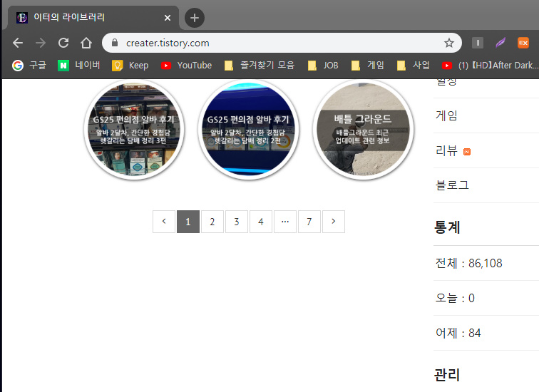Expand the 즐겨찾기 모음 bookmark folder
The width and height of the screenshot is (539, 392).
tap(260, 65)
